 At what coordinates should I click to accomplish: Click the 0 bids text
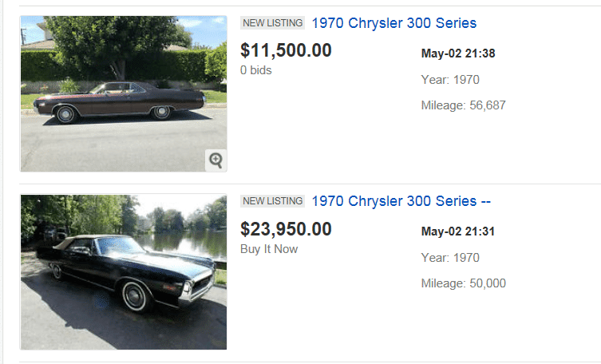(x=256, y=70)
